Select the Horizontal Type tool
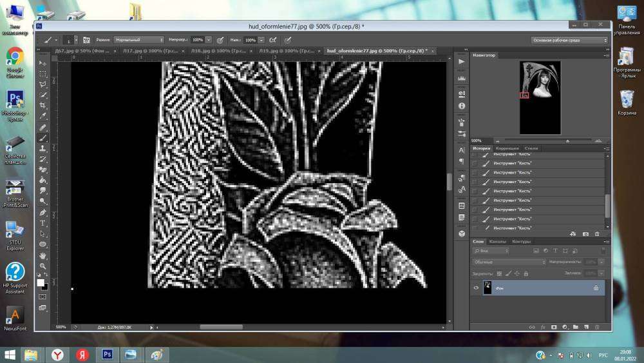644x363 pixels. click(x=43, y=223)
